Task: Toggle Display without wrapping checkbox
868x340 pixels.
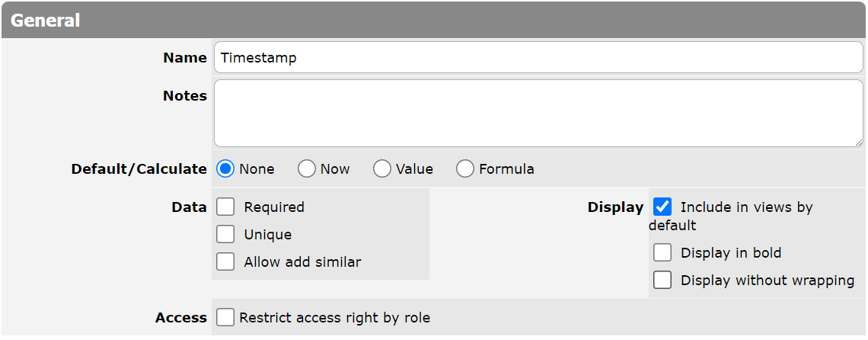Action: coord(662,280)
